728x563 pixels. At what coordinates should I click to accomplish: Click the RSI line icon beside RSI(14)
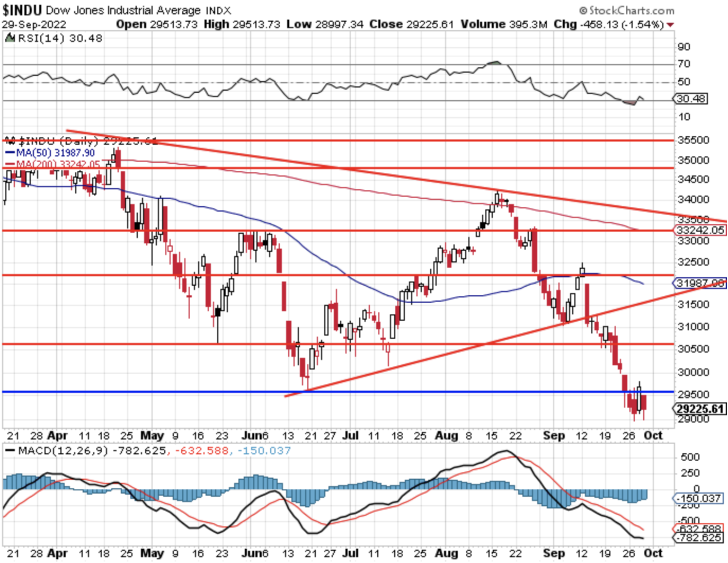pyautogui.click(x=10, y=38)
